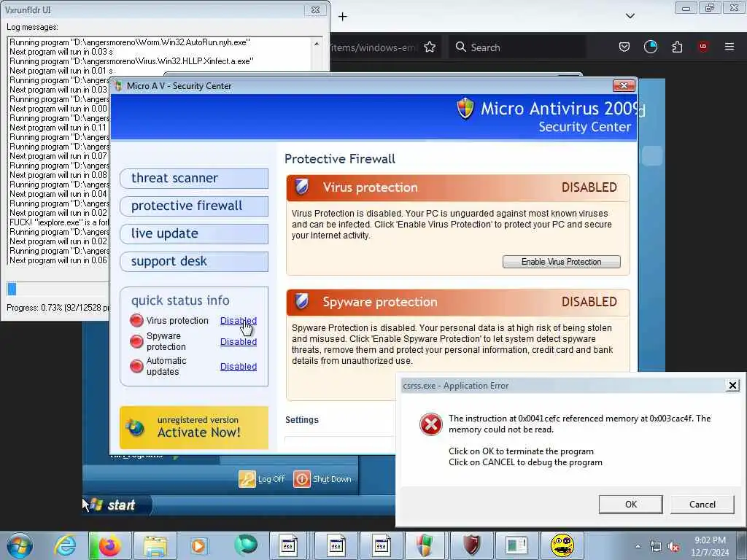The image size is (747, 560).
Task: Click the yellow smiley face taskbar icon
Action: (562, 545)
